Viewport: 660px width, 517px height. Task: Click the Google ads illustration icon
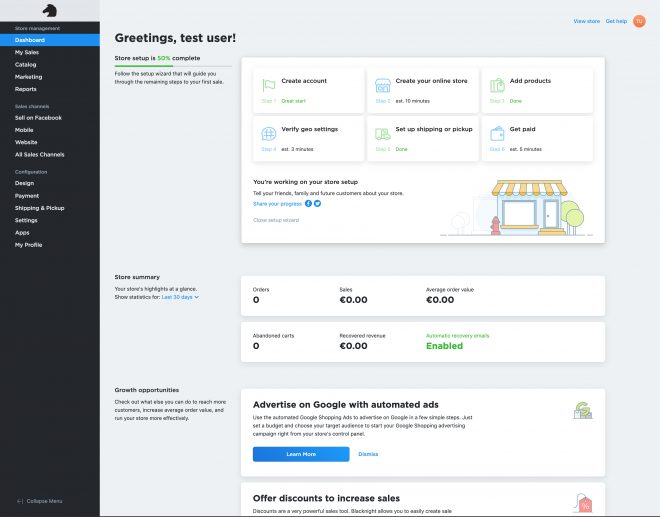coord(583,410)
